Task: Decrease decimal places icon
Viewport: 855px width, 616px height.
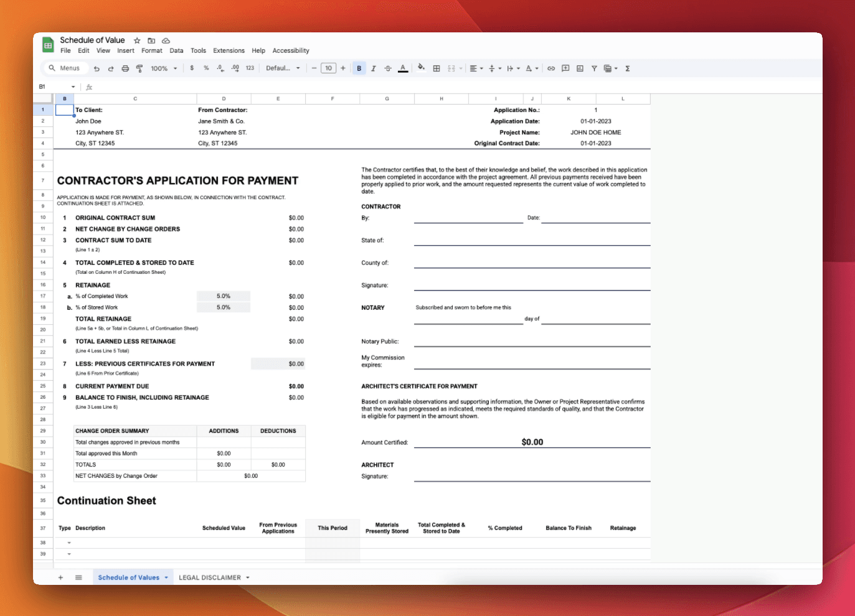Action: pos(220,68)
